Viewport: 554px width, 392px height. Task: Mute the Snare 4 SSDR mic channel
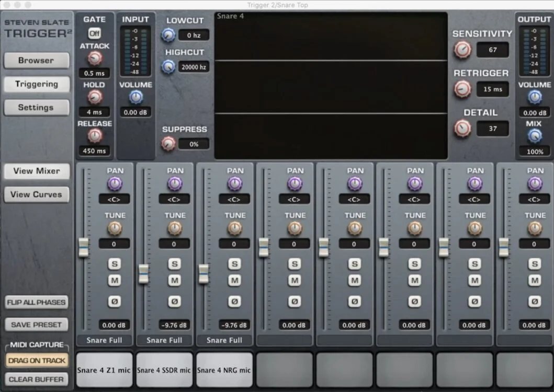pos(175,280)
